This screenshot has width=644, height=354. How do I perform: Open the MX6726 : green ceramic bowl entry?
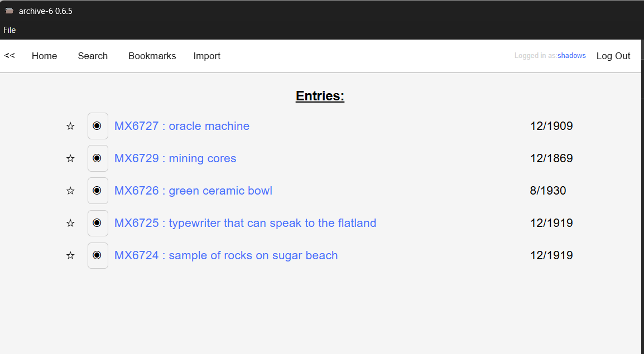pyautogui.click(x=193, y=191)
